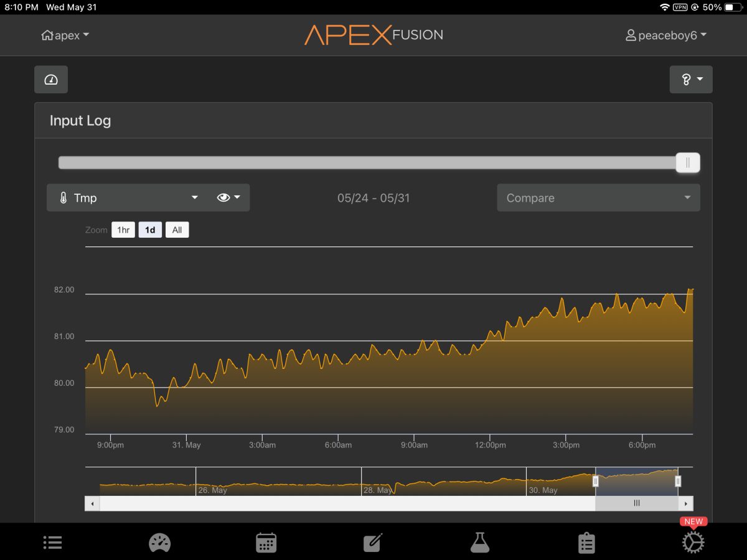
Task: Click the navigator left range handle
Action: [x=595, y=481]
